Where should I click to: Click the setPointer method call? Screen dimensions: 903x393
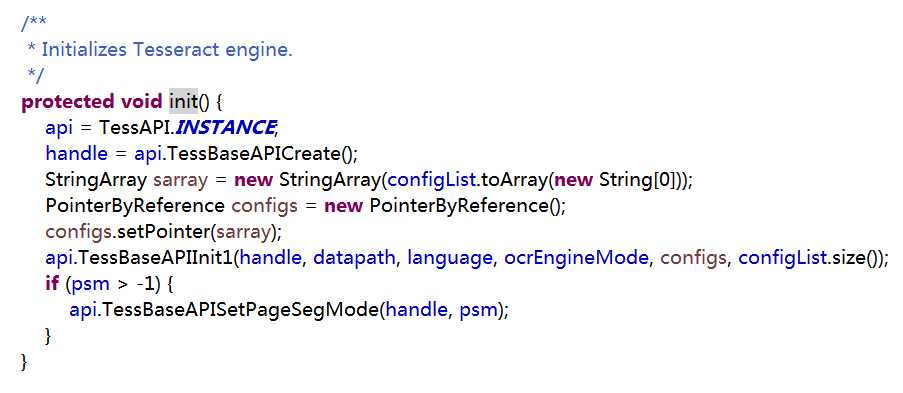coord(163,232)
